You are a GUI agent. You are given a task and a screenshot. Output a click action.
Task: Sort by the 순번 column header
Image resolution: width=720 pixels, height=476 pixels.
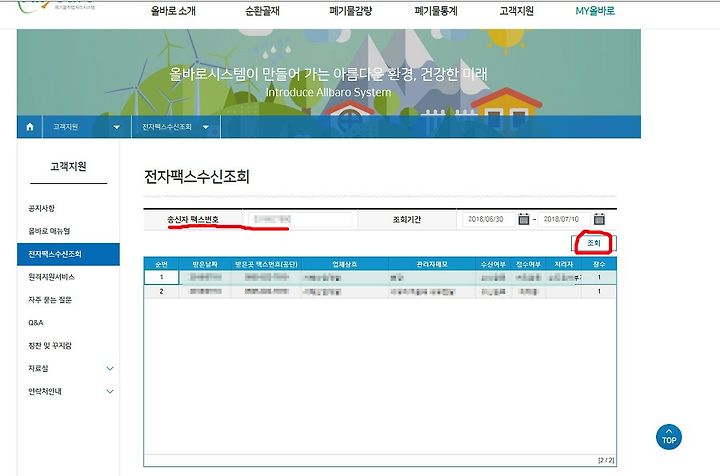pos(161,264)
